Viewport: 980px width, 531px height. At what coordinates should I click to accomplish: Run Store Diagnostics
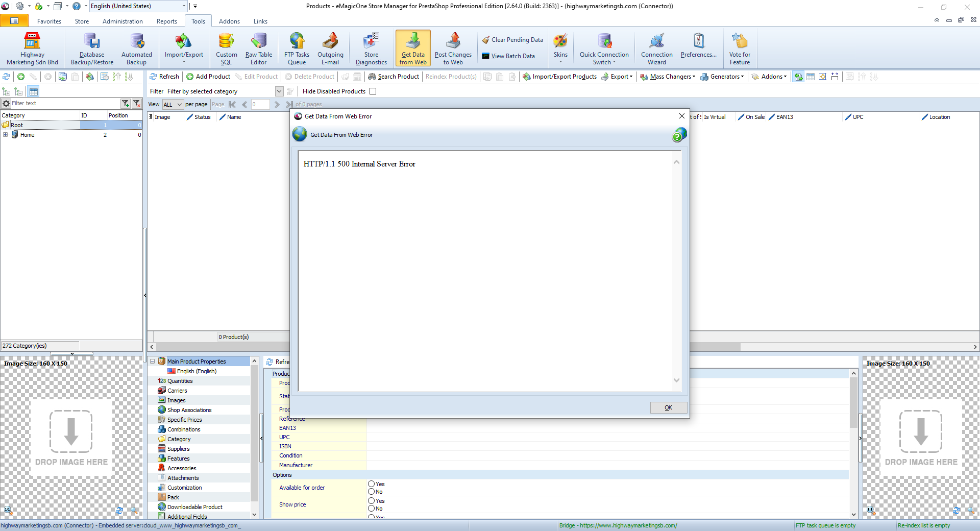pos(371,49)
